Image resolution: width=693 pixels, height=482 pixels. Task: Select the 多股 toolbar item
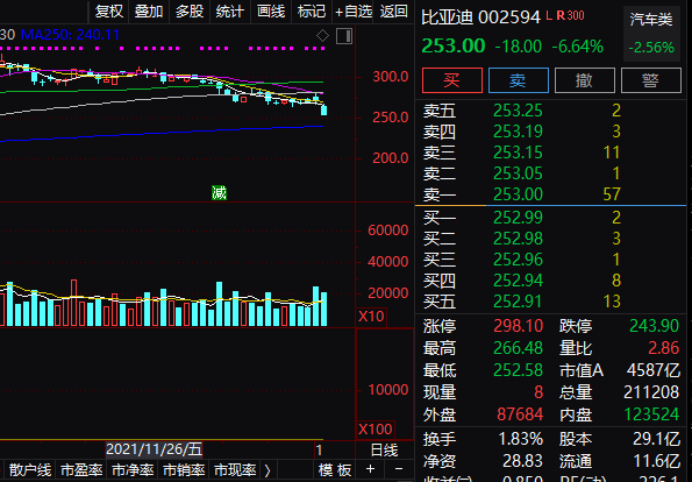pyautogui.click(x=189, y=11)
